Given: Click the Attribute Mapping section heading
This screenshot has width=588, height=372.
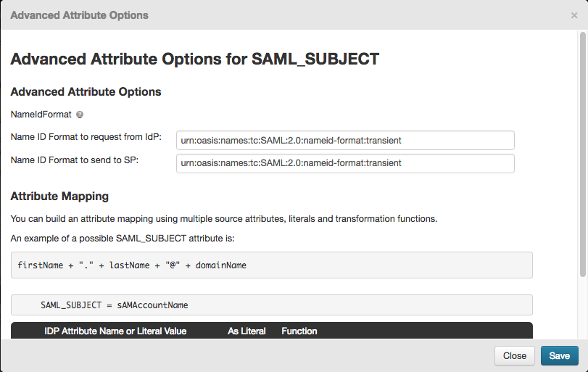Looking at the screenshot, I should coord(59,196).
